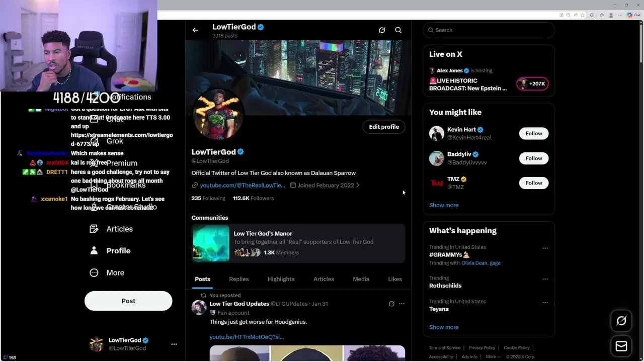Screen dimensions: 644x362
Task: Open the Articles sidebar icon
Action: point(94,229)
